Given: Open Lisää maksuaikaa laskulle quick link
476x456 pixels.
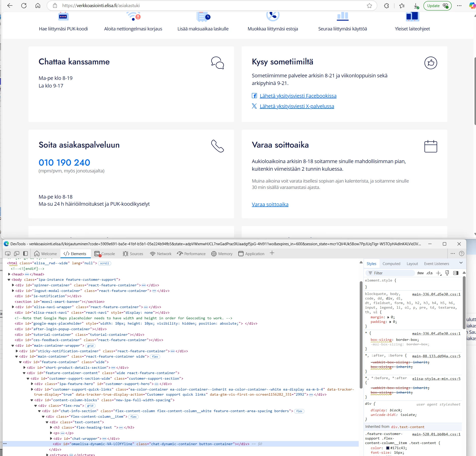Looking at the screenshot, I should click(x=203, y=29).
